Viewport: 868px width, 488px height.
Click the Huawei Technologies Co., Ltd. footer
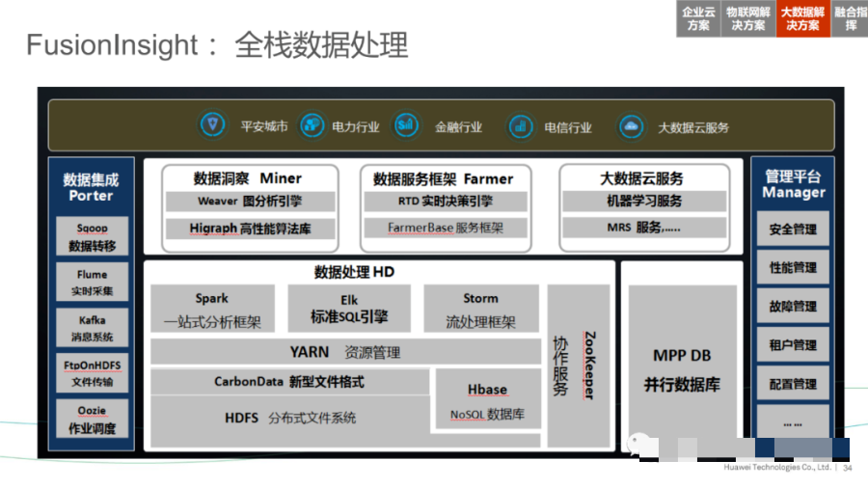[777, 467]
